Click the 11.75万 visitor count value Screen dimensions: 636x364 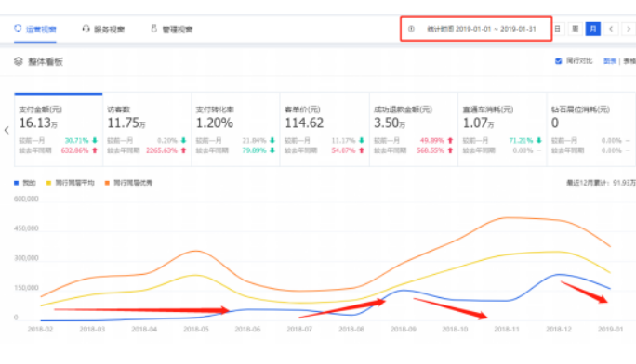pos(126,123)
